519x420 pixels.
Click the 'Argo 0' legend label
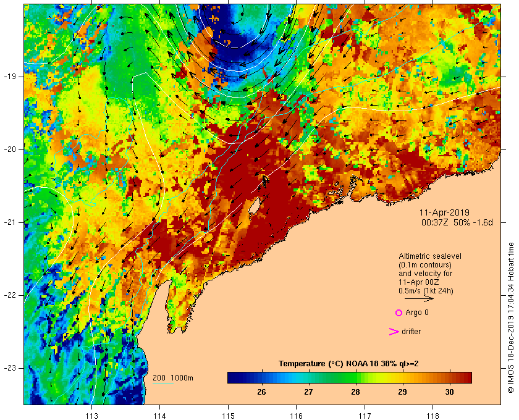[416, 313]
